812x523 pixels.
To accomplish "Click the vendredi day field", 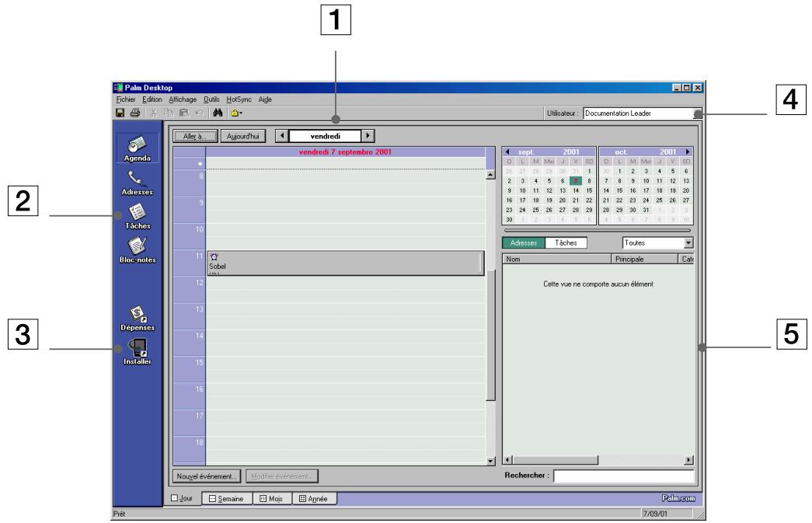I will (325, 136).
